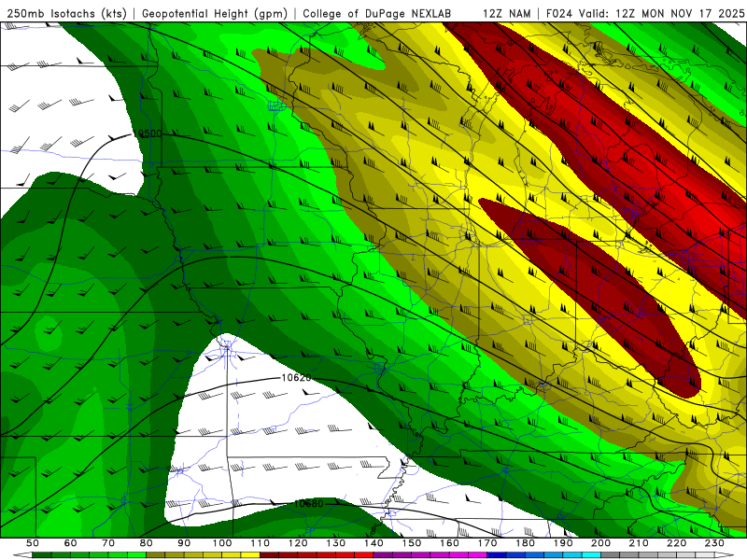Image resolution: width=747 pixels, height=560 pixels.
Task: Click the 80 knot scale label
Action: (x=147, y=543)
